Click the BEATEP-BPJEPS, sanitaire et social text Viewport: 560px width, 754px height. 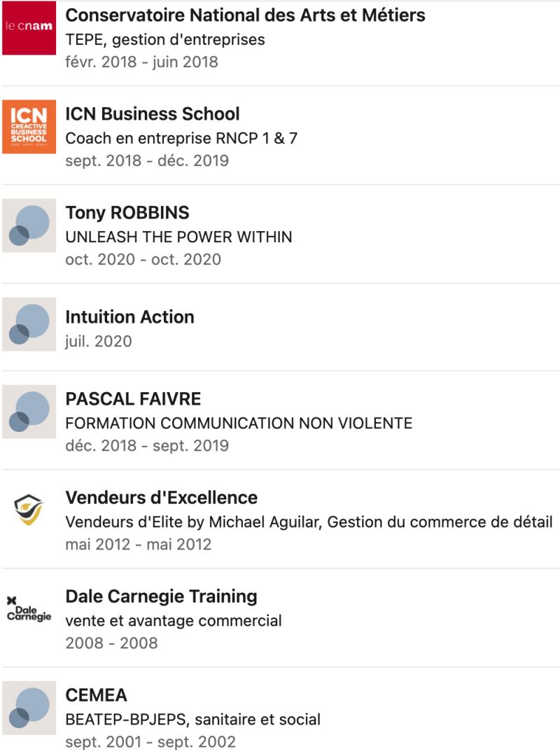point(192,719)
